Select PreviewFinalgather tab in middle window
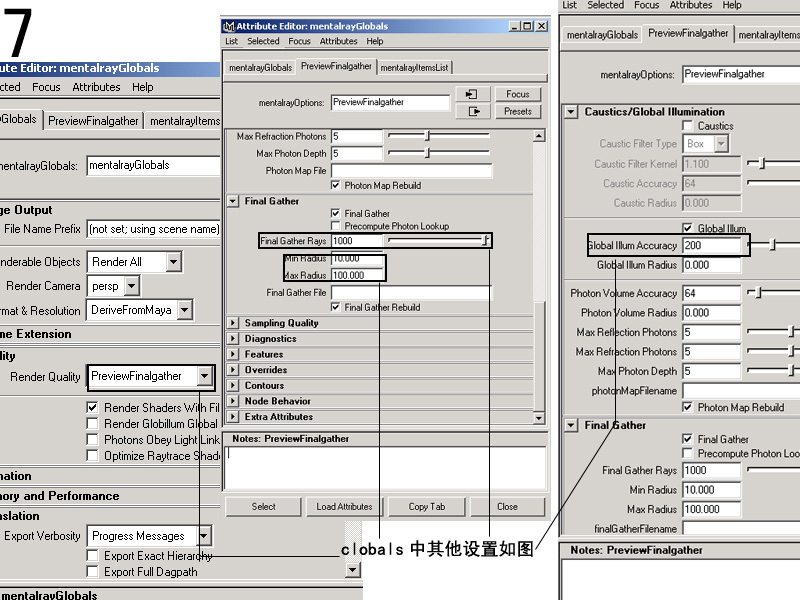This screenshot has width=800, height=600. pos(336,66)
